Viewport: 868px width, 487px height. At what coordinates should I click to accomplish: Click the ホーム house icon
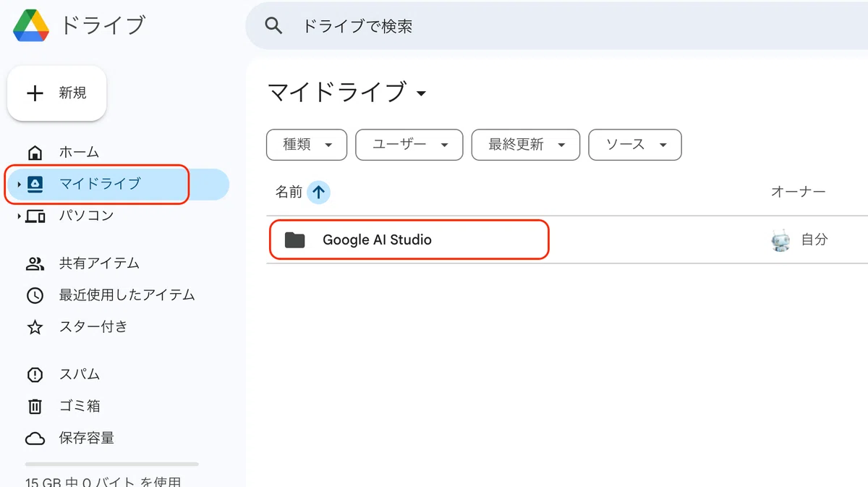coord(34,153)
